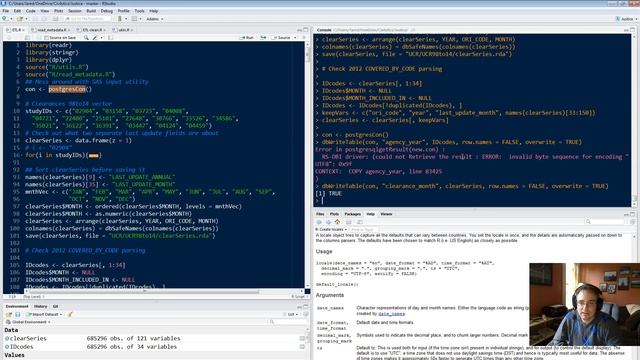640x360 pixels.
Task: Expand the IDcodes object details
Action: tap(7, 347)
